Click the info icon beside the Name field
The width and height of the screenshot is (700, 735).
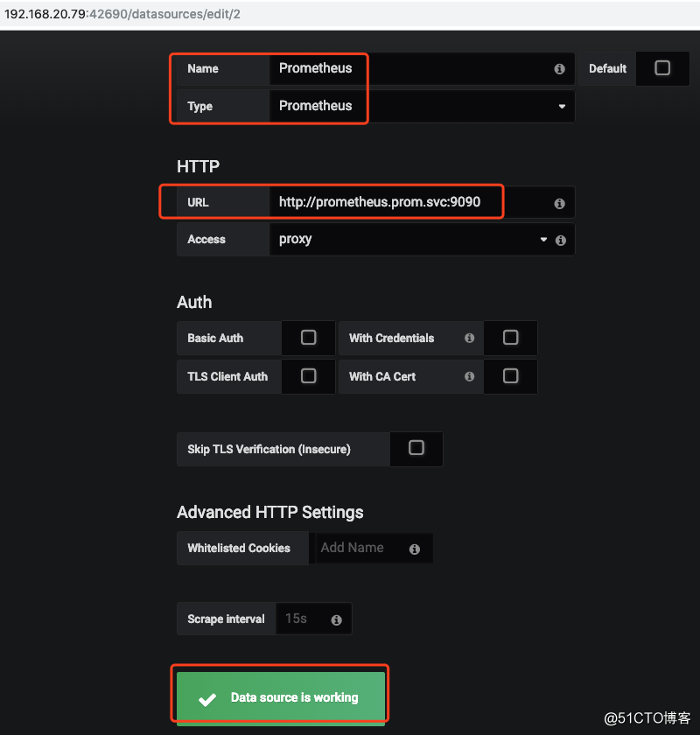(559, 69)
